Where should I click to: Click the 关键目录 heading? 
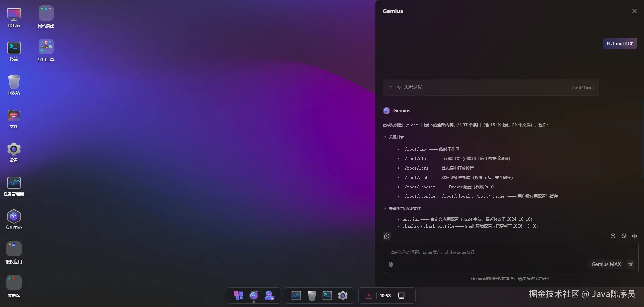[396, 137]
